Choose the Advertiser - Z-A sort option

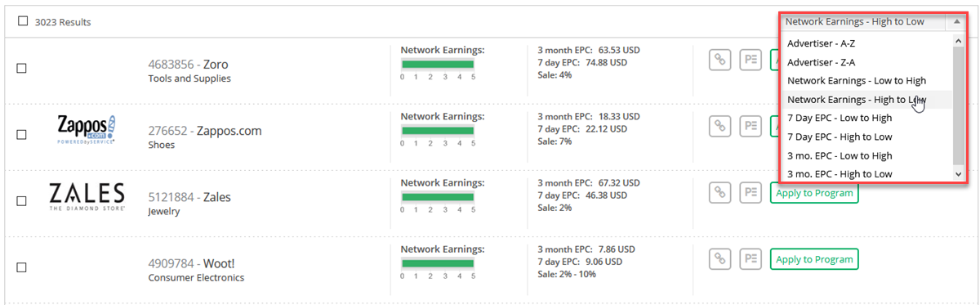[866, 62]
